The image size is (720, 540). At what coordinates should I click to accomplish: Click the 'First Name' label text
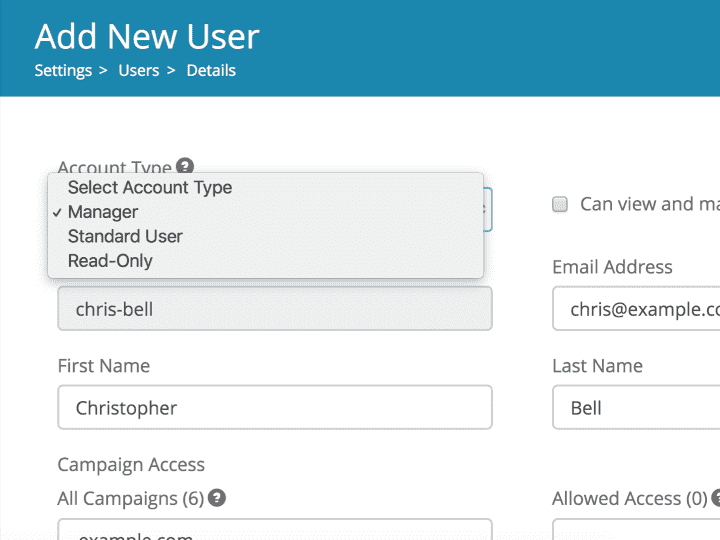click(104, 366)
